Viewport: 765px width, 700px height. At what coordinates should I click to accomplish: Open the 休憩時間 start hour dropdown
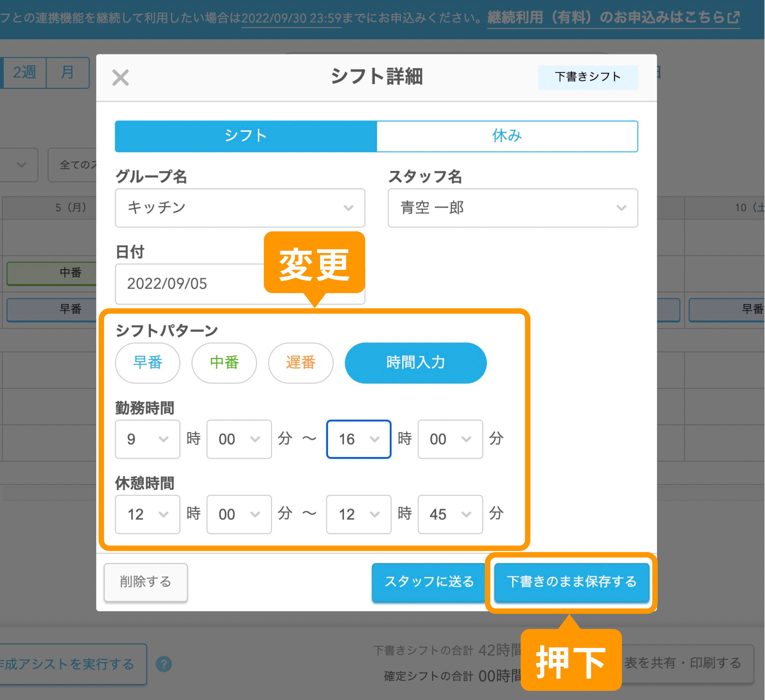[x=148, y=514]
